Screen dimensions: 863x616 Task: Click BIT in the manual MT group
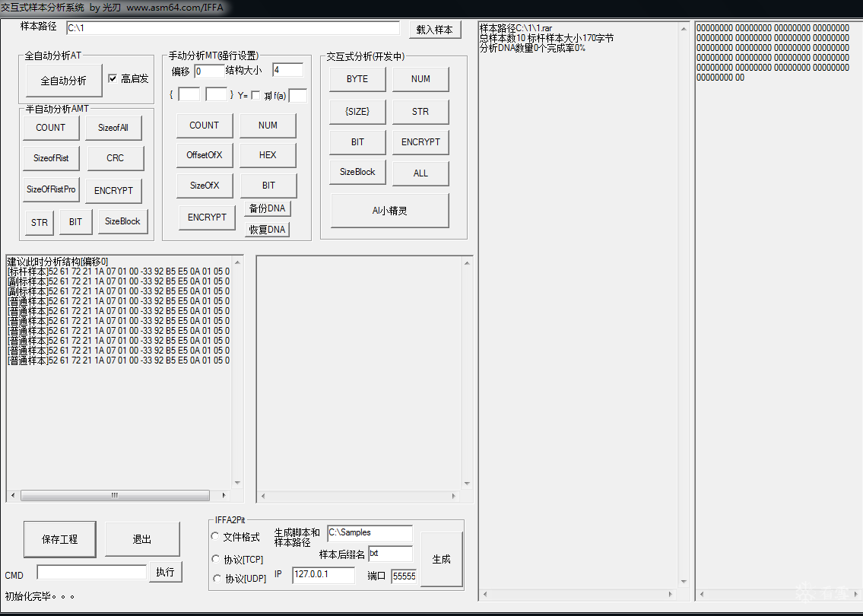[268, 186]
